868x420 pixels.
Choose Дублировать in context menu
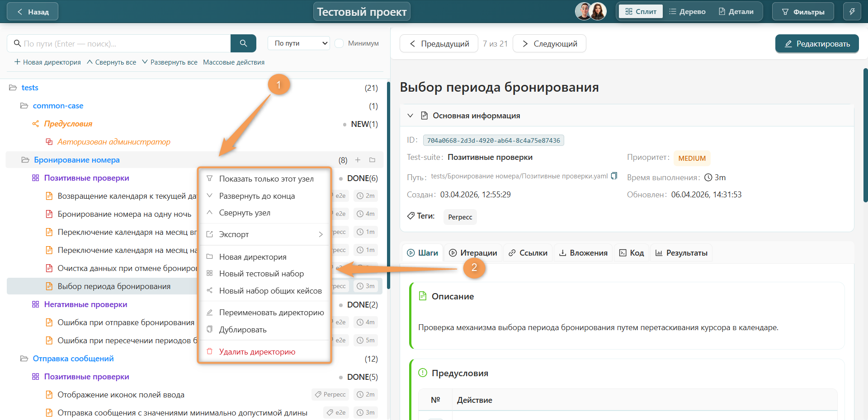pyautogui.click(x=265, y=330)
